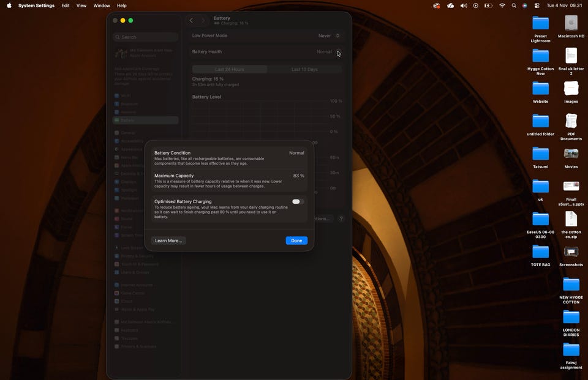Select Last 24 Hours tab
This screenshot has width=588, height=380.
[230, 69]
